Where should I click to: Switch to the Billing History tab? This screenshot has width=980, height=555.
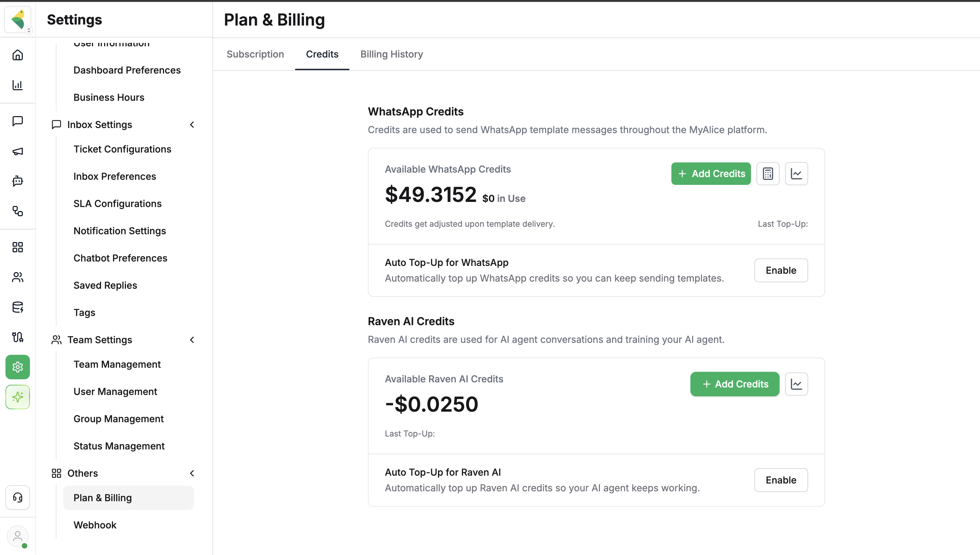[392, 54]
